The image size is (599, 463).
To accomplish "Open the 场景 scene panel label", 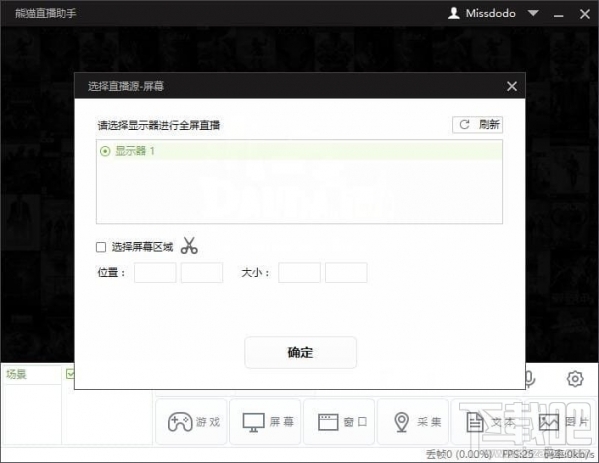I will tap(16, 374).
